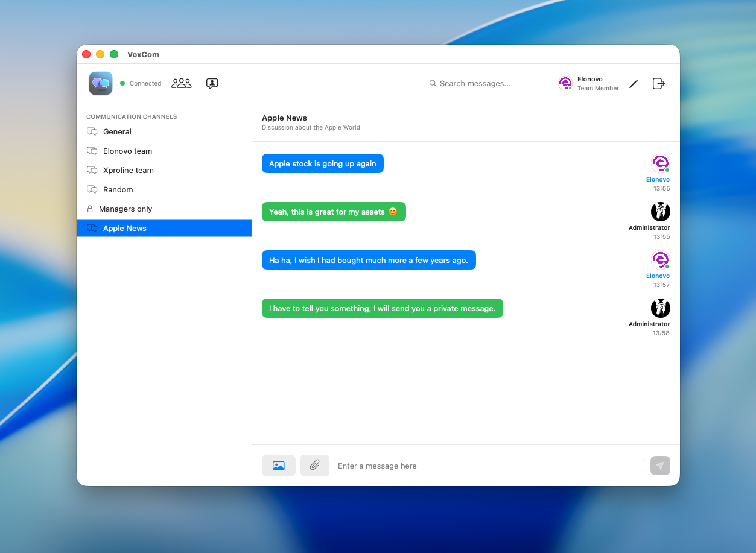Select the Xproline team channel
756x553 pixels.
tap(128, 170)
